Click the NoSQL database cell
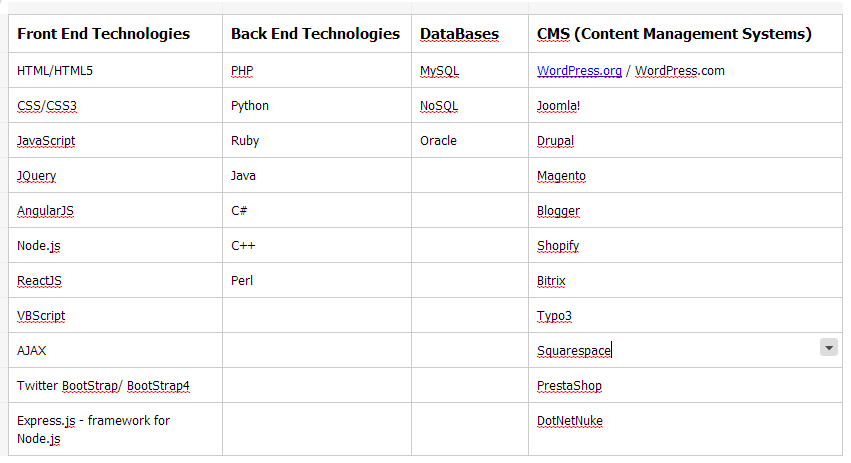Image resolution: width=851 pixels, height=463 pixels. click(470, 105)
